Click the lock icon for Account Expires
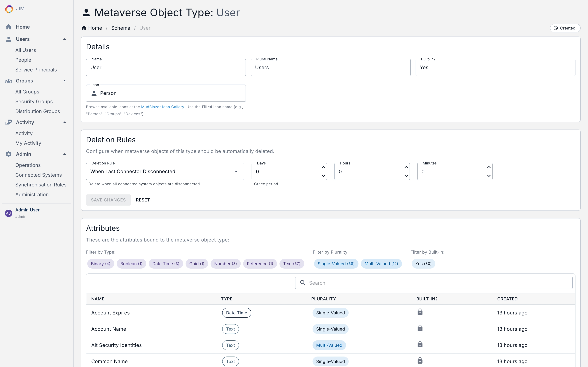The image size is (588, 367). [x=420, y=312]
